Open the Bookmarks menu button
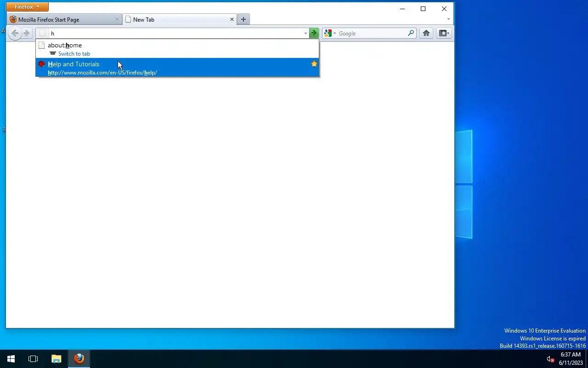This screenshot has height=368, width=588. coord(444,33)
